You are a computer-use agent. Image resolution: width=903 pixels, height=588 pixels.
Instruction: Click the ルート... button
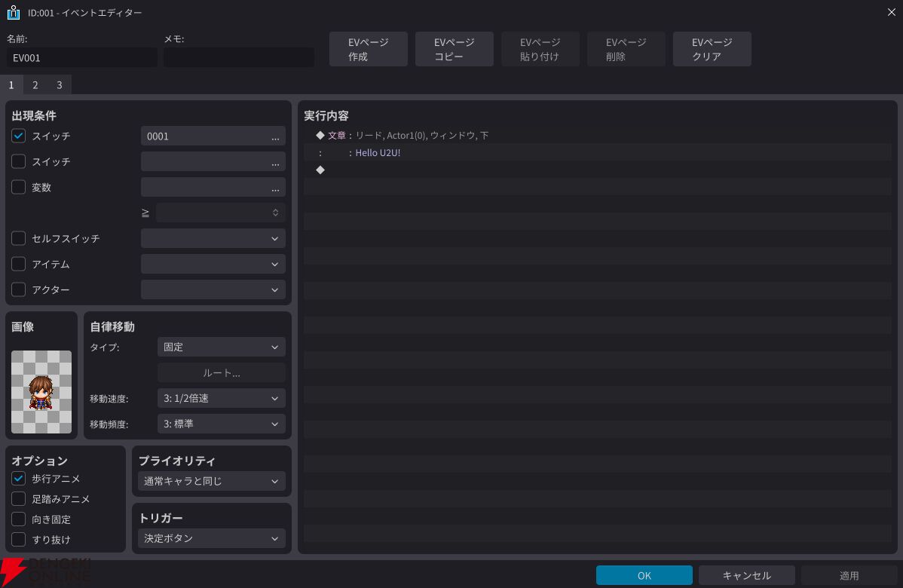click(221, 372)
